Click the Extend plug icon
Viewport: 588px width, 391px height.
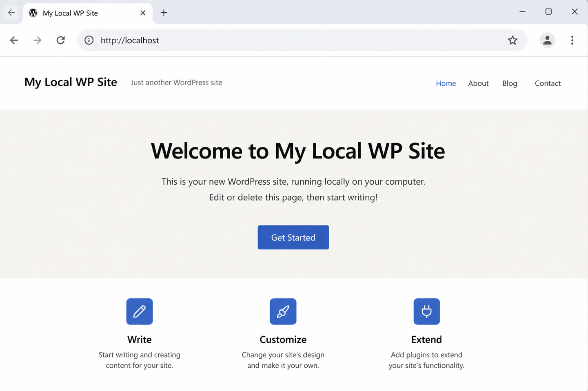(427, 311)
